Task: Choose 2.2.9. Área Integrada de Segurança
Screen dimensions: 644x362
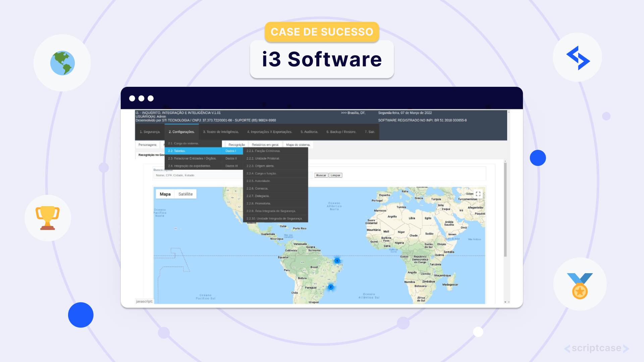Action: [x=275, y=211]
